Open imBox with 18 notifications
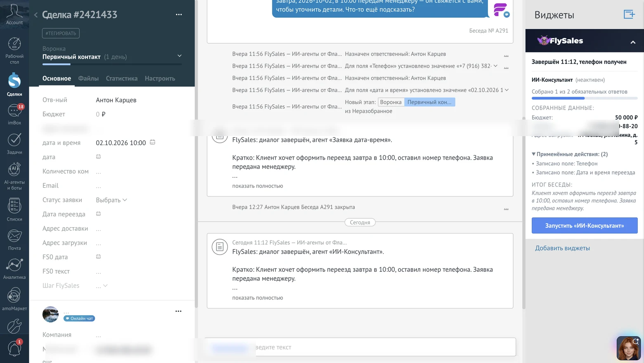 (x=14, y=114)
